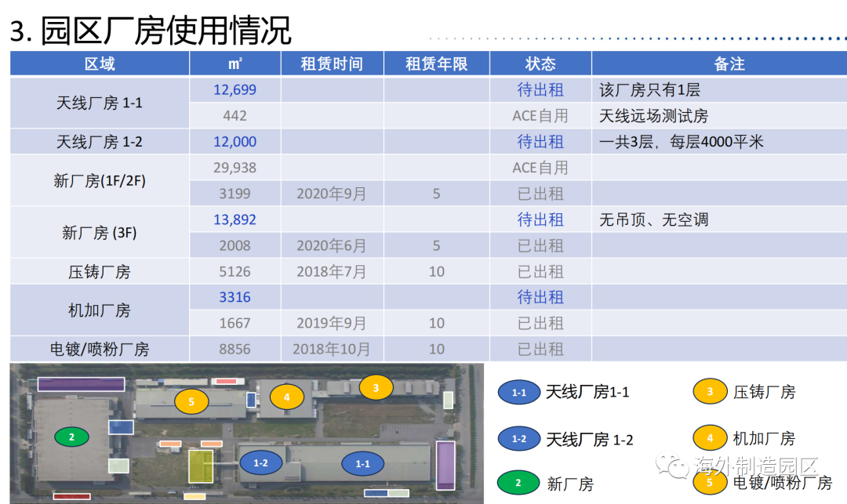Image resolution: width=847 pixels, height=504 pixels.
Task: Select the area value 442
Action: pyautogui.click(x=235, y=115)
